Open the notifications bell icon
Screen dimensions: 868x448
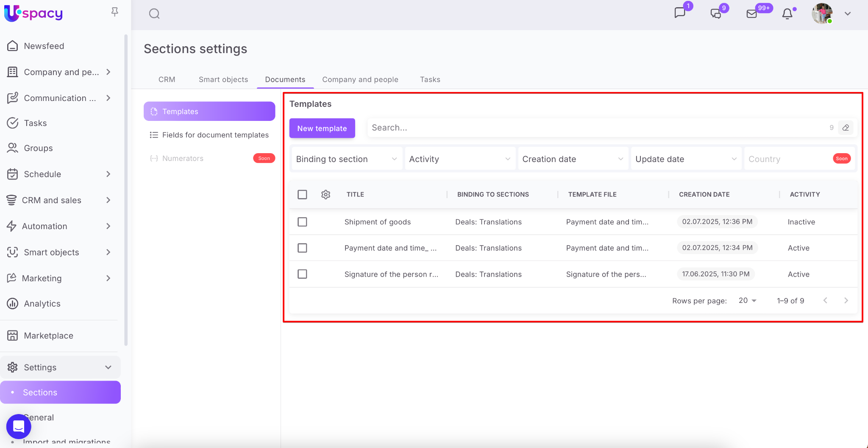(787, 14)
